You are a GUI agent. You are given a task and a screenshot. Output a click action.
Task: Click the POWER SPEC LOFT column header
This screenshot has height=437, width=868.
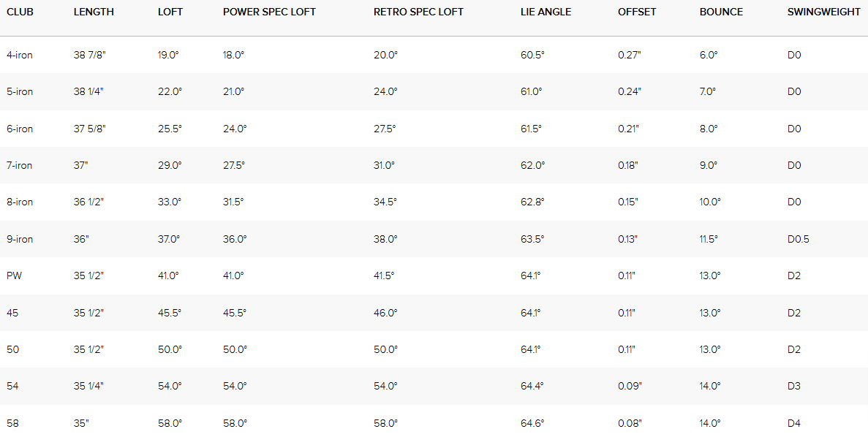[269, 12]
